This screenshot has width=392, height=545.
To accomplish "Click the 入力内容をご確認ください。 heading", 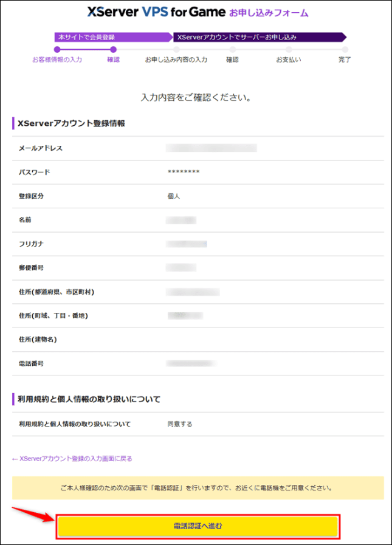I will [196, 97].
